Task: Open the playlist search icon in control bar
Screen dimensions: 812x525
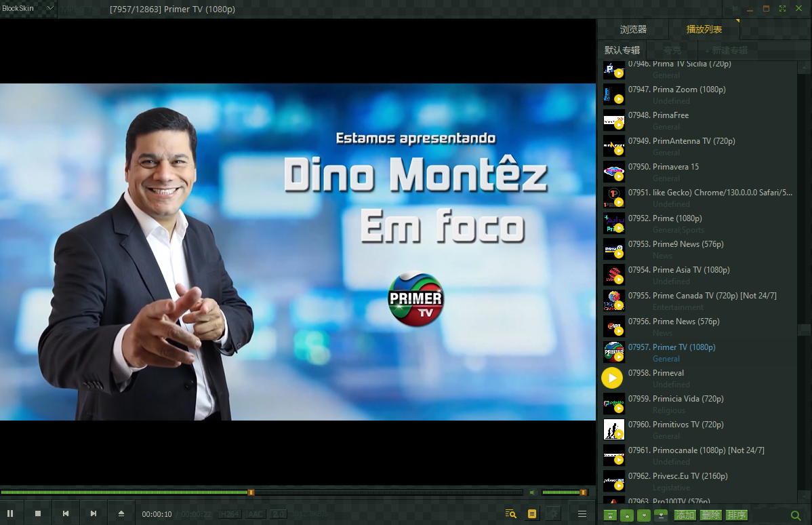Action: click(x=510, y=513)
